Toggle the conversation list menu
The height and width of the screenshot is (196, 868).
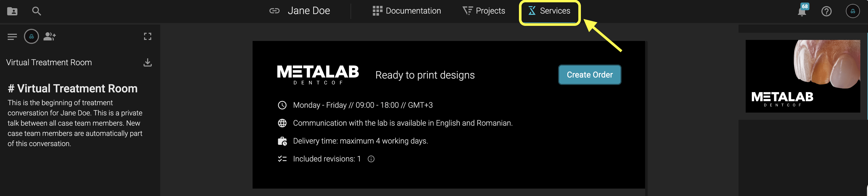12,36
